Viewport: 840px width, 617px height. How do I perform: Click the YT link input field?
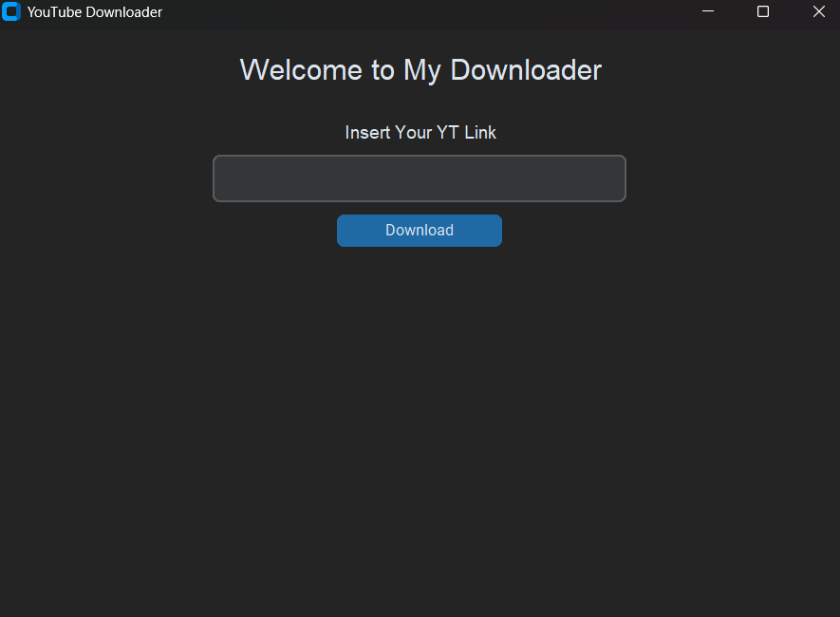419,178
